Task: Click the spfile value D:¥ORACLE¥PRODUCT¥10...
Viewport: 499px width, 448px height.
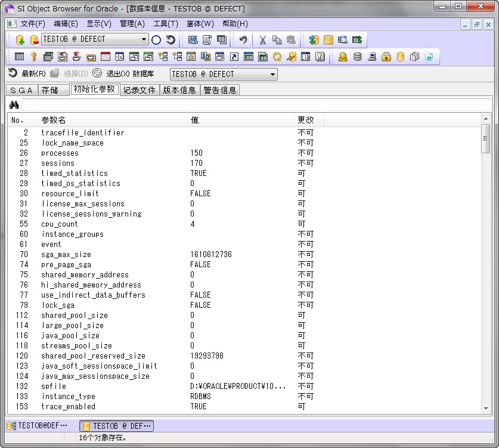Action: 238,386
